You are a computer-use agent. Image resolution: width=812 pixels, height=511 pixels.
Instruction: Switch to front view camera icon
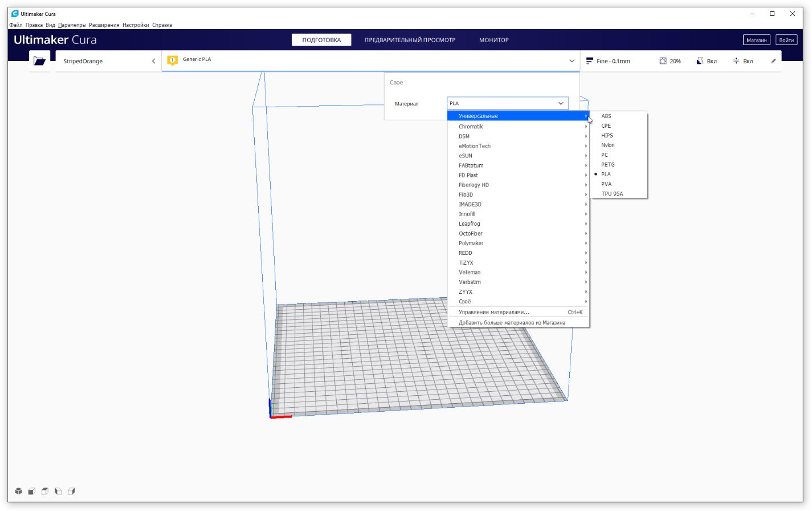[x=32, y=491]
